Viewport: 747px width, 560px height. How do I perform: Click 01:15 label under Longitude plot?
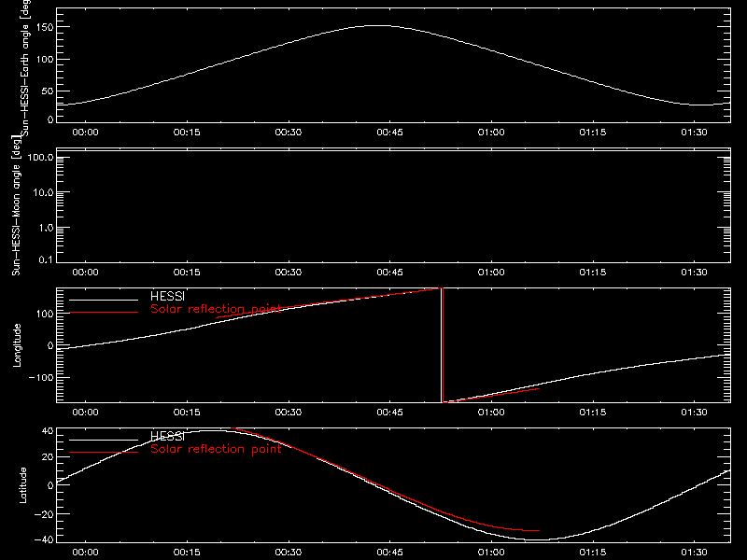pyautogui.click(x=593, y=412)
